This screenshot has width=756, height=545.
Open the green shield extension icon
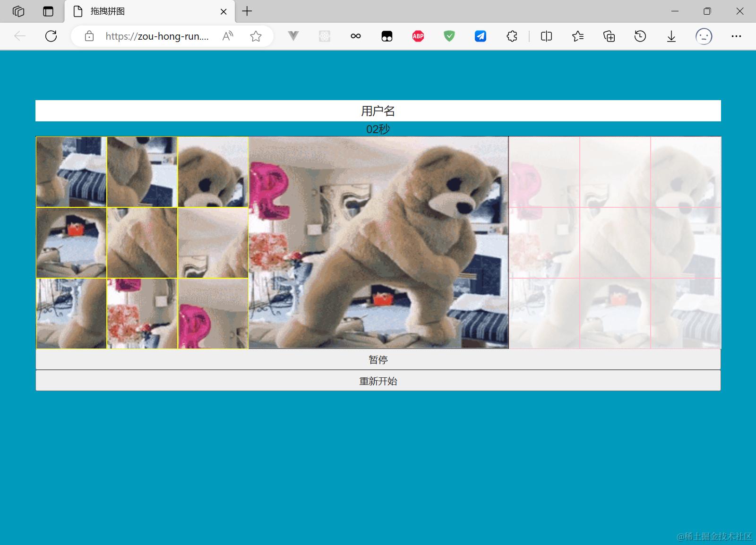449,36
